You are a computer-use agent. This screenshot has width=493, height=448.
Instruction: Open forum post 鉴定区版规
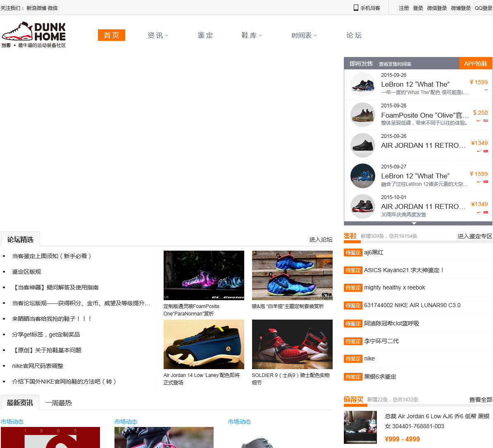pyautogui.click(x=26, y=272)
